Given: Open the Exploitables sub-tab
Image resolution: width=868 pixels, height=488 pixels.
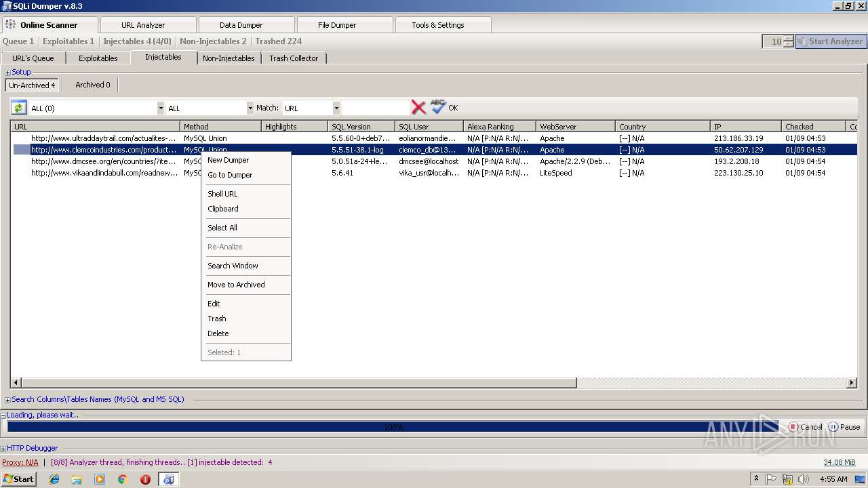Looking at the screenshot, I should (x=98, y=58).
